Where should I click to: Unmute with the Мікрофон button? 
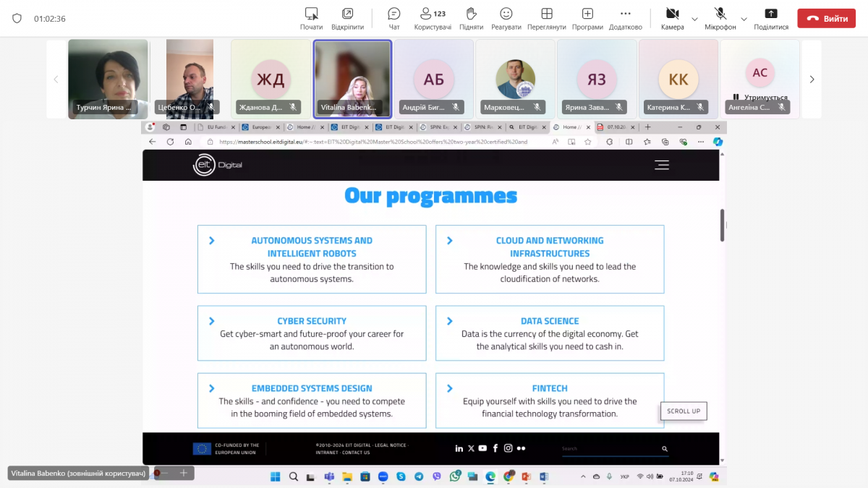point(720,19)
